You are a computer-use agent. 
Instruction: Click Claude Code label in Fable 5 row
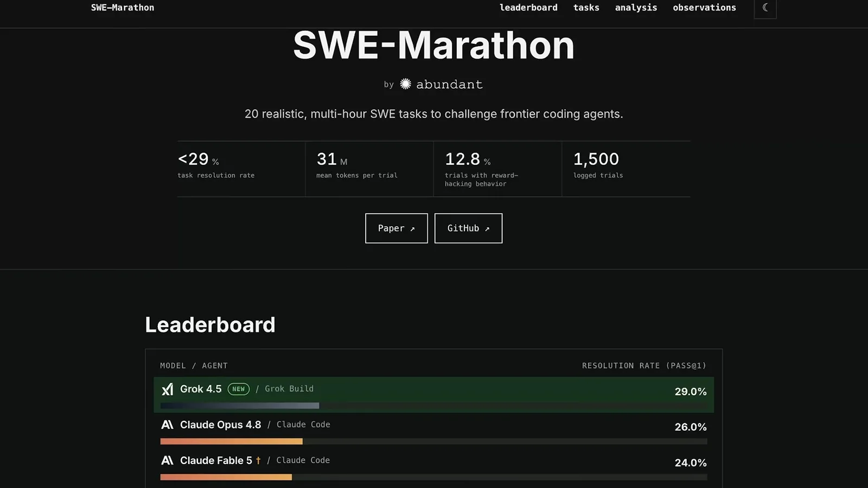[x=303, y=460]
